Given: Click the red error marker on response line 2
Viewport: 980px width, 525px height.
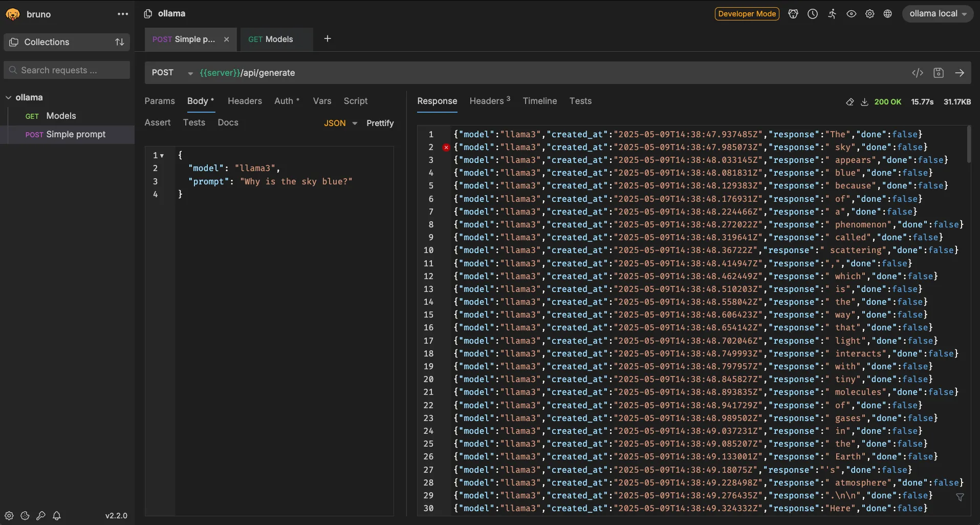Looking at the screenshot, I should tap(446, 148).
